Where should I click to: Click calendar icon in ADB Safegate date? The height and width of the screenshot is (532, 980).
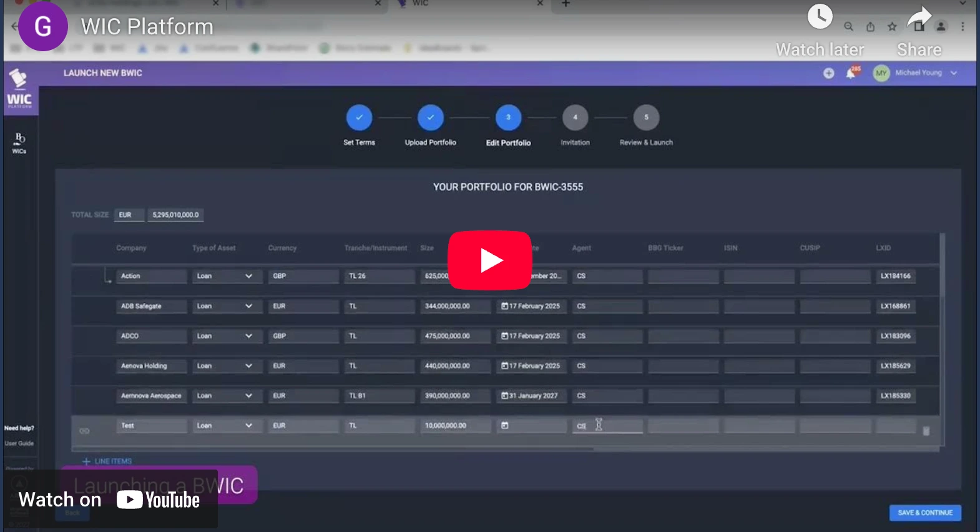[504, 306]
